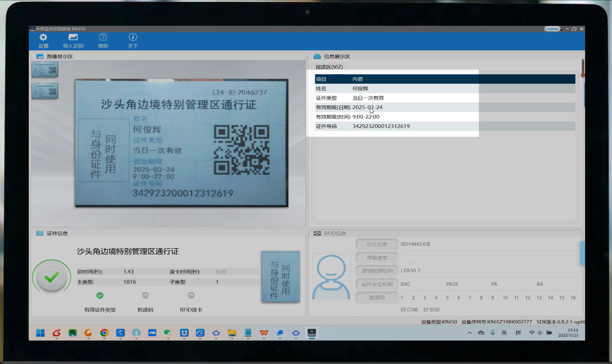The height and width of the screenshot is (364, 612).
Task: Select the 姓名 何俊辉 row
Action: click(445, 88)
